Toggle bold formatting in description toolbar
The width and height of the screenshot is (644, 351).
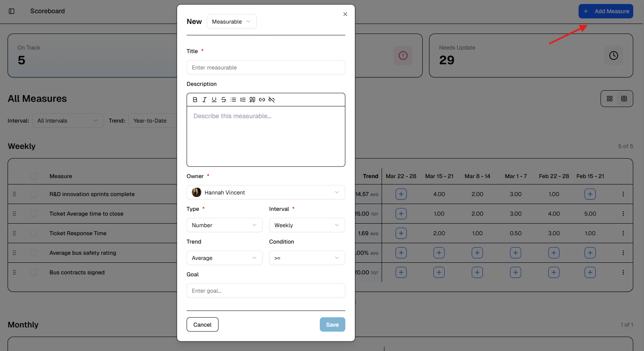(x=195, y=100)
